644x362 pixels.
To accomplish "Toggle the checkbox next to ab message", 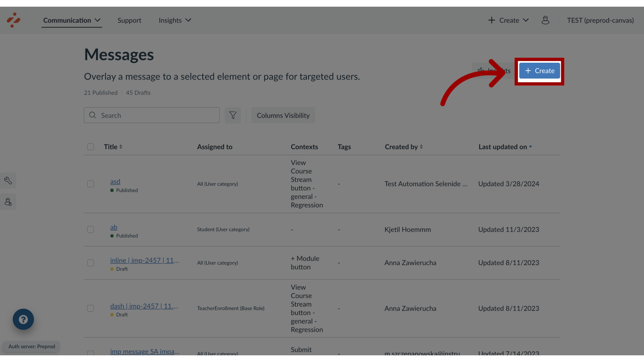I will coord(91,229).
